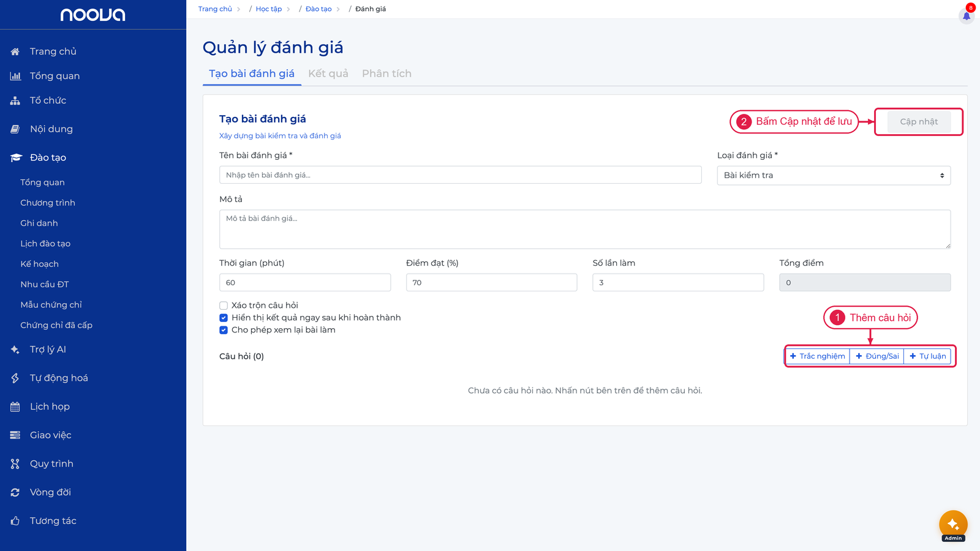Click the Câu hỏi (0) label
Image resolution: width=980 pixels, height=551 pixels.
click(241, 356)
